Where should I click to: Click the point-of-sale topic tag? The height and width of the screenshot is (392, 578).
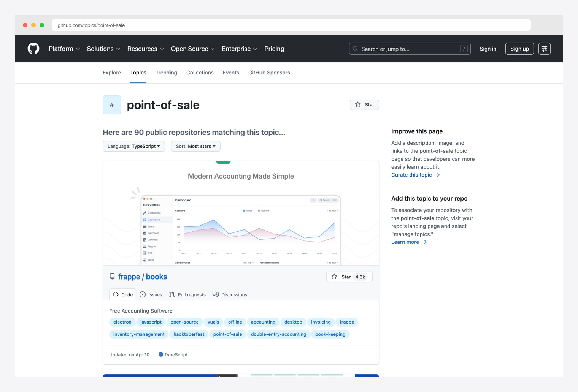pyautogui.click(x=227, y=334)
